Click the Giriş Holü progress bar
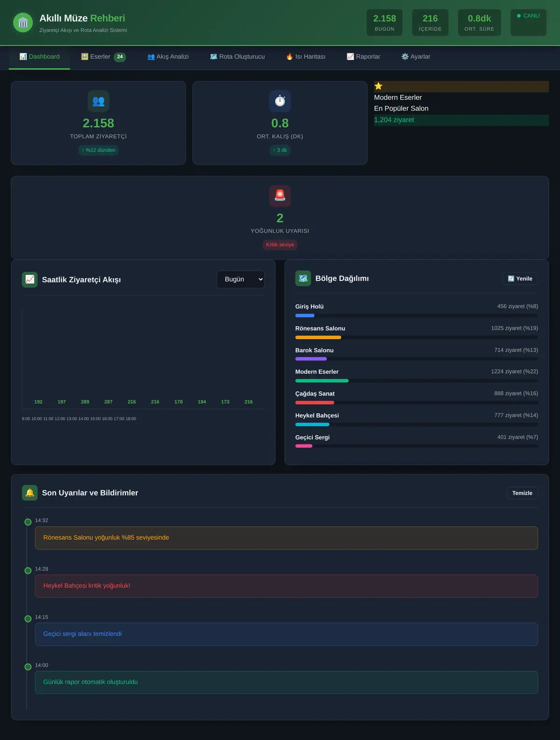The width and height of the screenshot is (560, 740). point(417,316)
